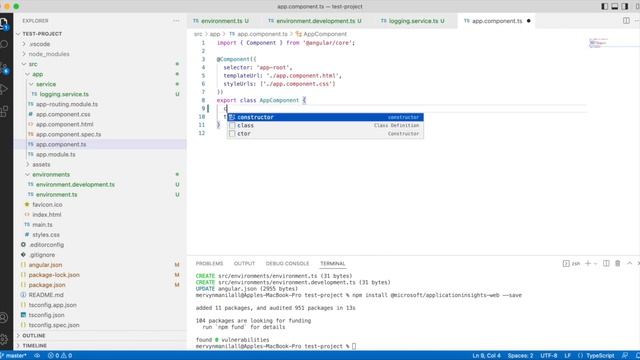Switch to environment.development.ts tab
Screen dimensions: 640x360
pyautogui.click(x=315, y=21)
